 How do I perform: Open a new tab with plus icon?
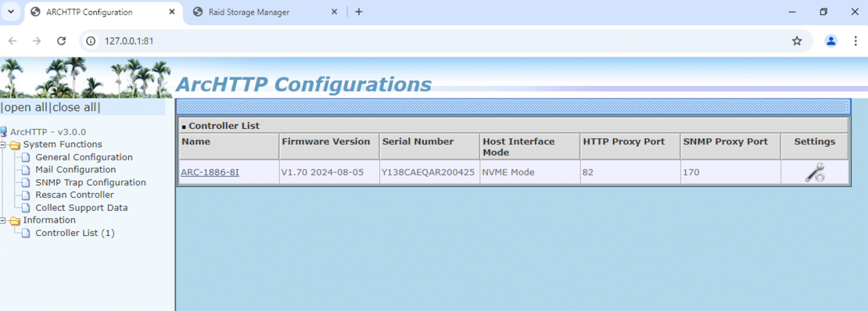pyautogui.click(x=359, y=12)
